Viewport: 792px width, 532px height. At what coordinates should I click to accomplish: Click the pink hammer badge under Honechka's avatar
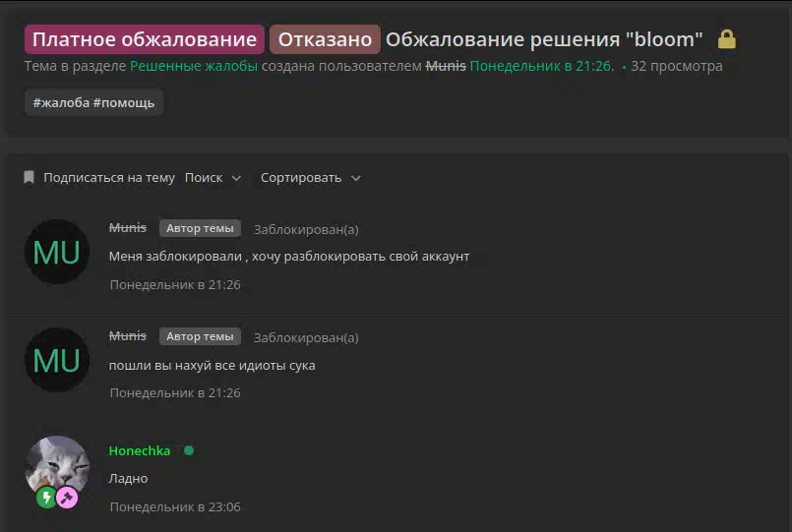tap(67, 498)
